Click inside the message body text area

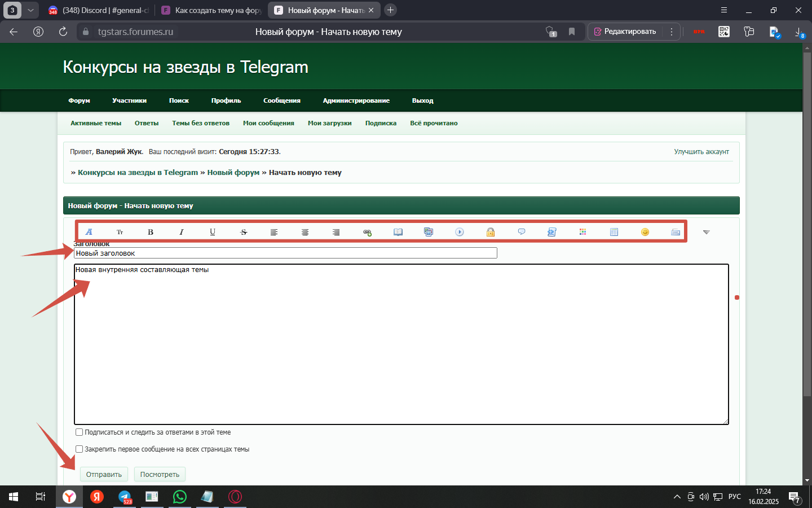tap(401, 344)
